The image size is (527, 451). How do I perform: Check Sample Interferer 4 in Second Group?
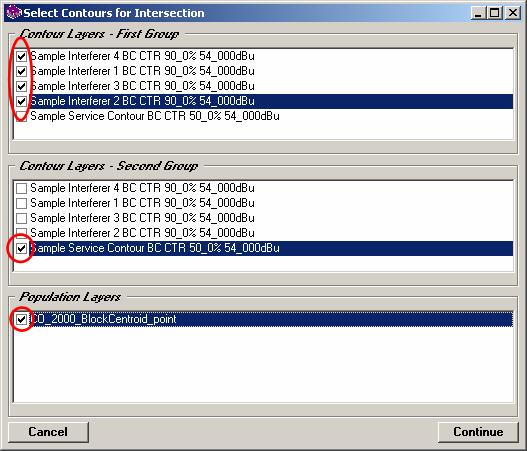[22, 188]
